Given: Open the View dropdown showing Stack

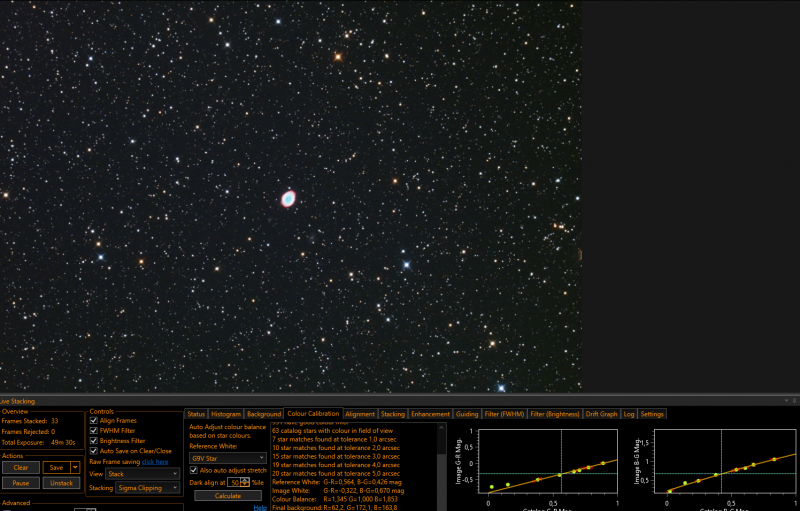Looking at the screenshot, I should (142, 474).
